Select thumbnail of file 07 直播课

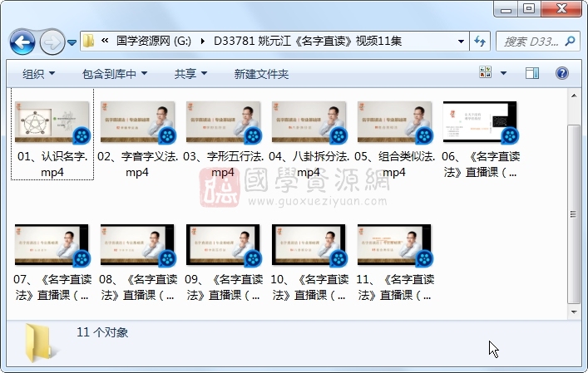[52, 245]
